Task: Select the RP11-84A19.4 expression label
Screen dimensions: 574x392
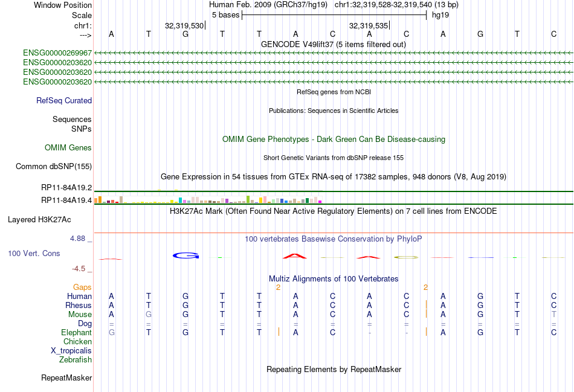Action: (66, 200)
